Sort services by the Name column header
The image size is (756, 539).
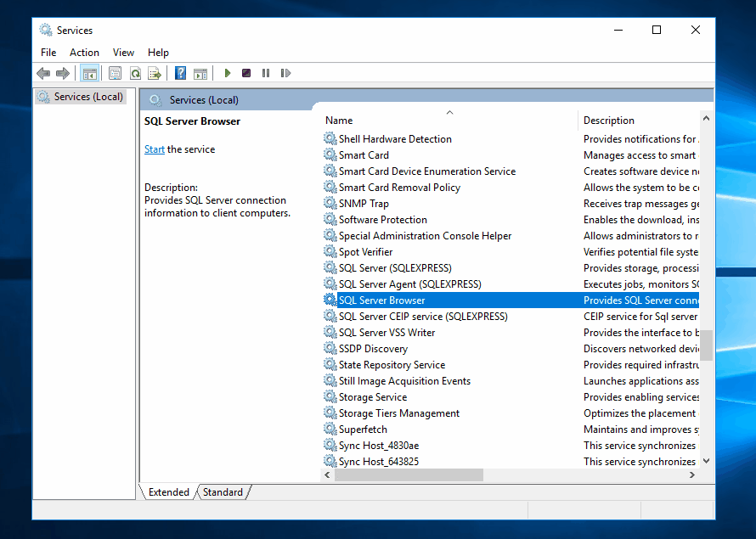click(339, 121)
